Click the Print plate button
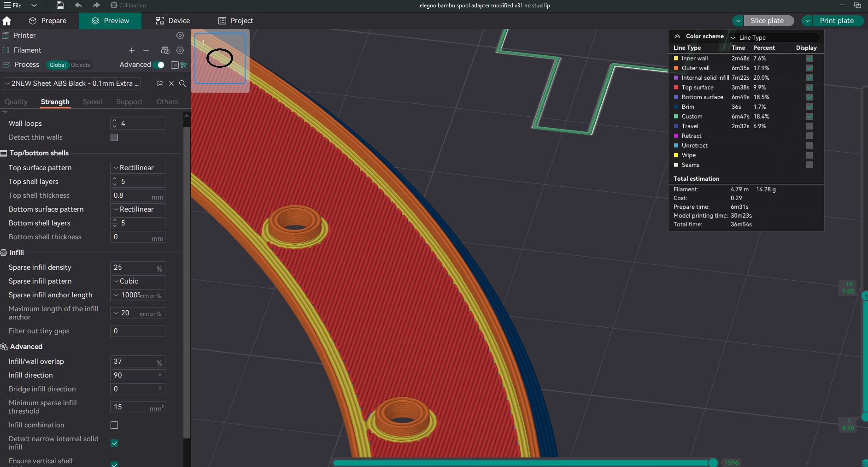 (836, 21)
